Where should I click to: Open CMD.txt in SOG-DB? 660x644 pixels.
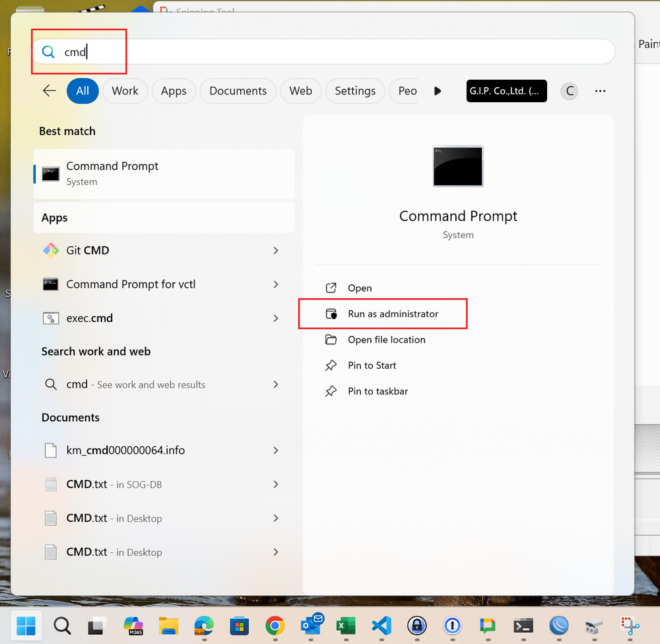click(x=162, y=484)
